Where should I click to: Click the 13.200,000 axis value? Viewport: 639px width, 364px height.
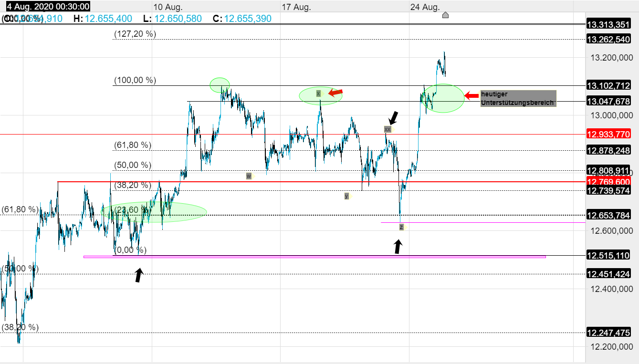[611, 58]
